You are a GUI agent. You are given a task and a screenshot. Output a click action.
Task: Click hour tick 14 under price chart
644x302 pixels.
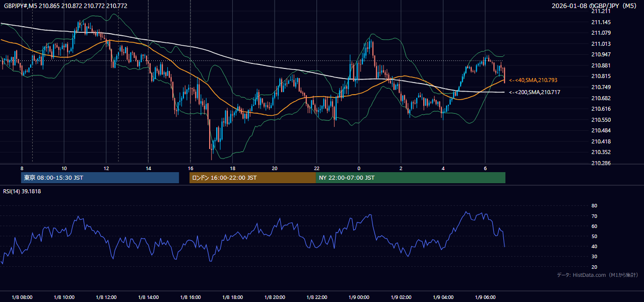148,168
